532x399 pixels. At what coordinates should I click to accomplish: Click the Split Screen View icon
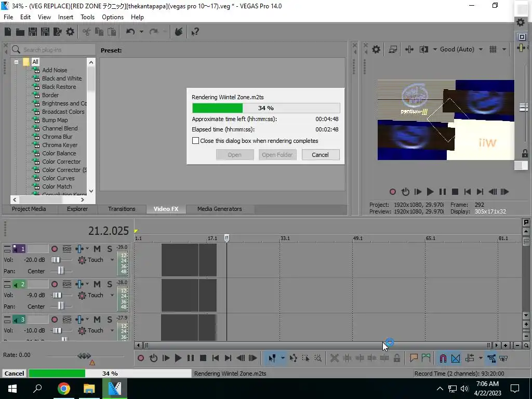424,49
